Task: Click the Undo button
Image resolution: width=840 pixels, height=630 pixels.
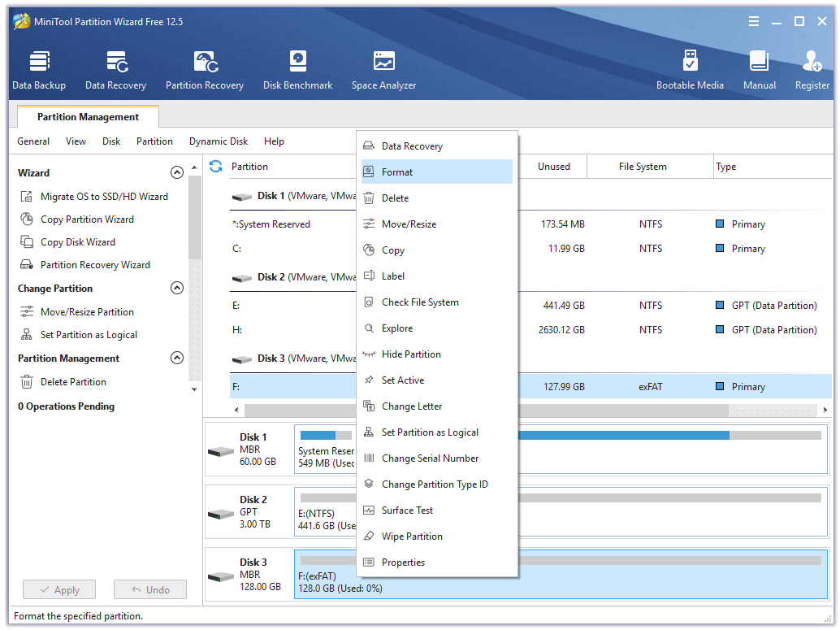Action: pos(150,590)
